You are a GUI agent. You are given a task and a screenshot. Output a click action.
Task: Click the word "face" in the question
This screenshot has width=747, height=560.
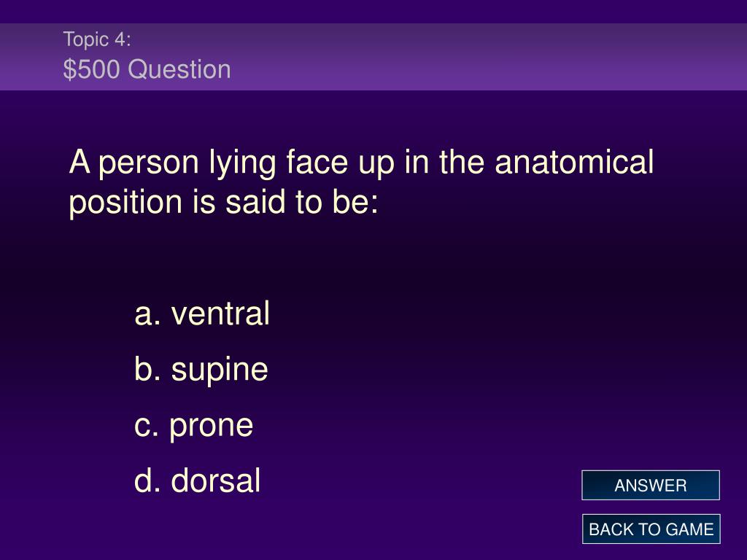(317, 162)
